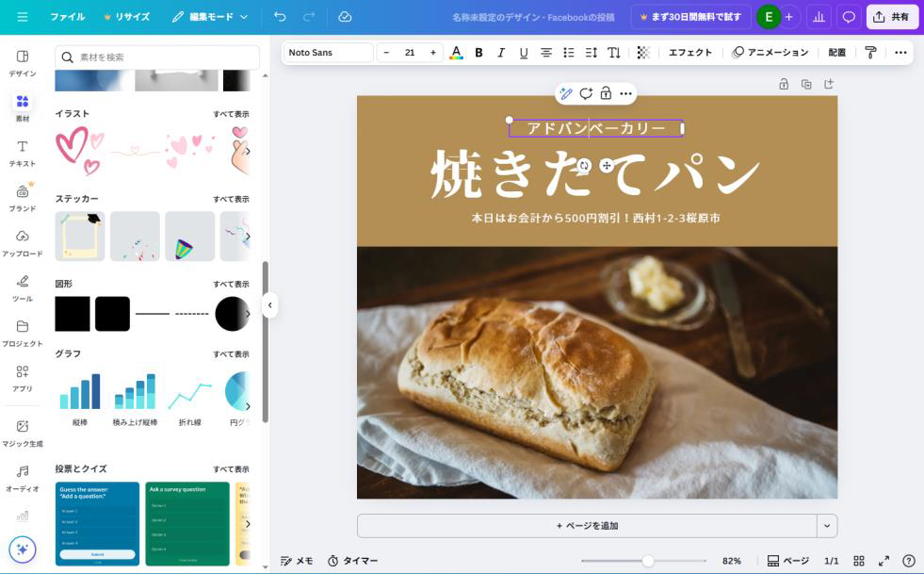Show all イラスト items
Screen dimensions: 924x574
coord(231,114)
